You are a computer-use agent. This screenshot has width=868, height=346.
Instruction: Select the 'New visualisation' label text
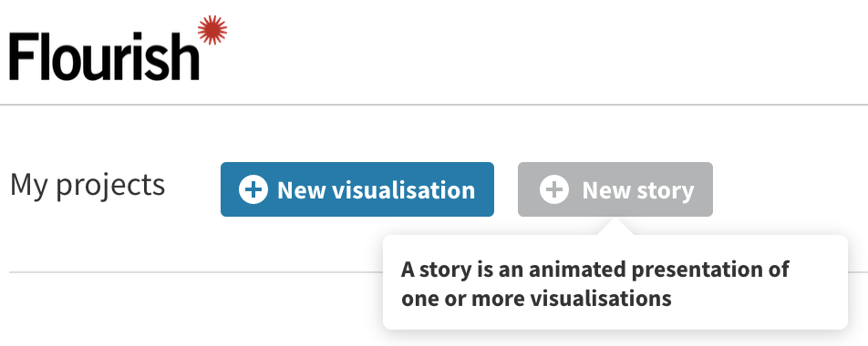pos(376,190)
